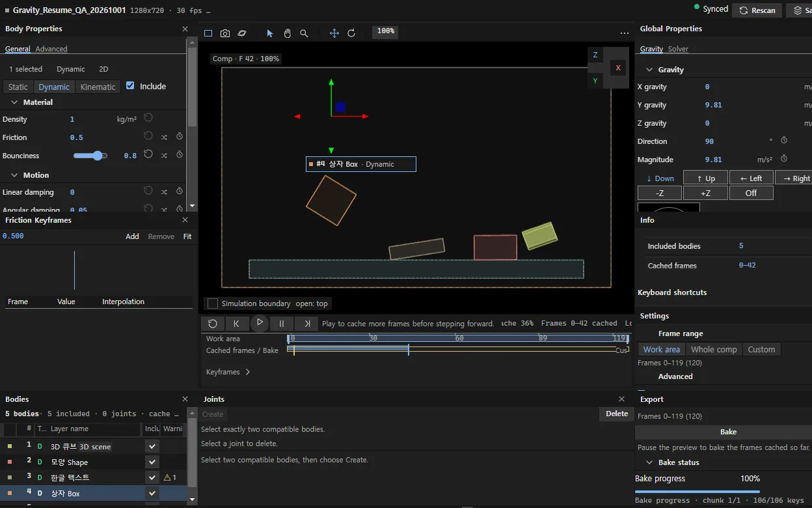
Task: Click the Delete button in Joints panel
Action: point(617,414)
